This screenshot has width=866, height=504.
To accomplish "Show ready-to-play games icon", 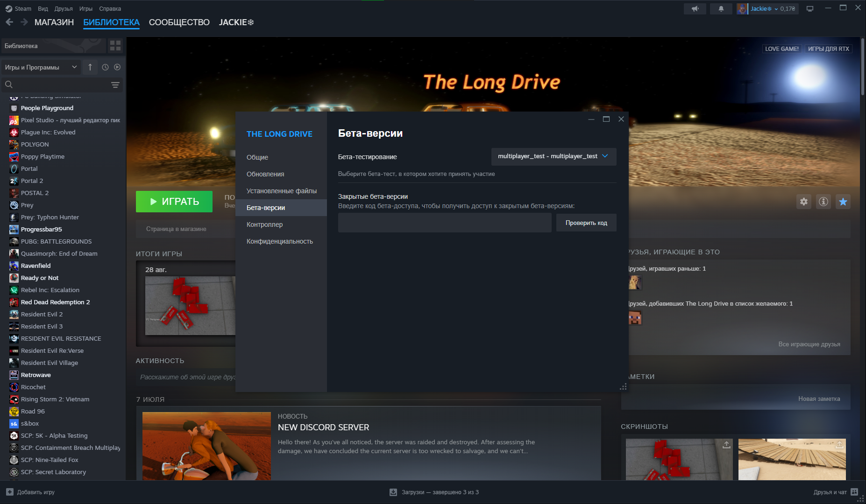I will [117, 67].
